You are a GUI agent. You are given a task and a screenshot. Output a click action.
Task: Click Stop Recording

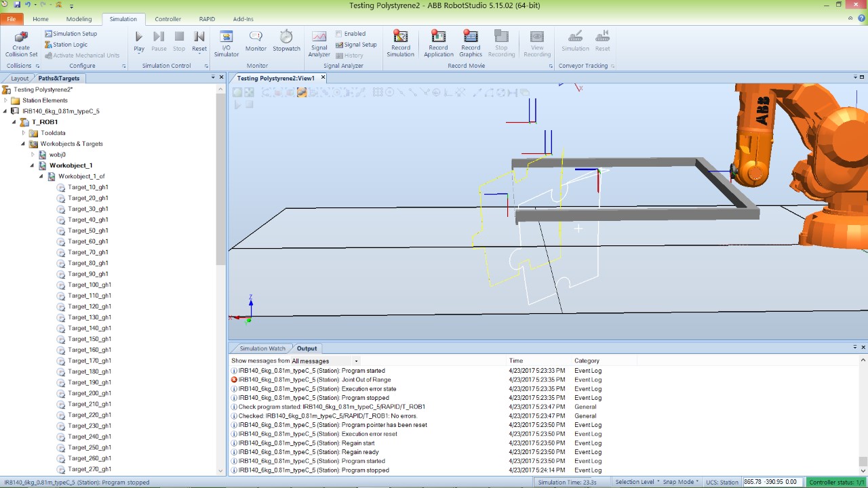tap(501, 43)
